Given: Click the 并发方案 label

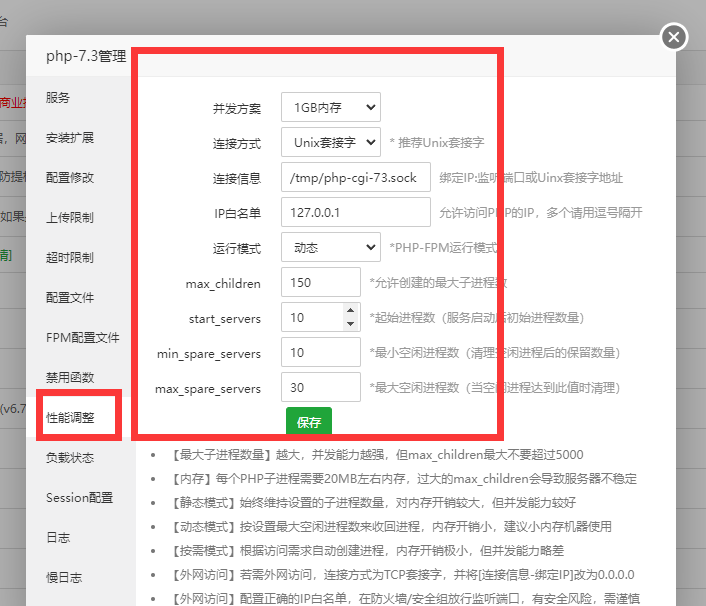Looking at the screenshot, I should coord(237,109).
